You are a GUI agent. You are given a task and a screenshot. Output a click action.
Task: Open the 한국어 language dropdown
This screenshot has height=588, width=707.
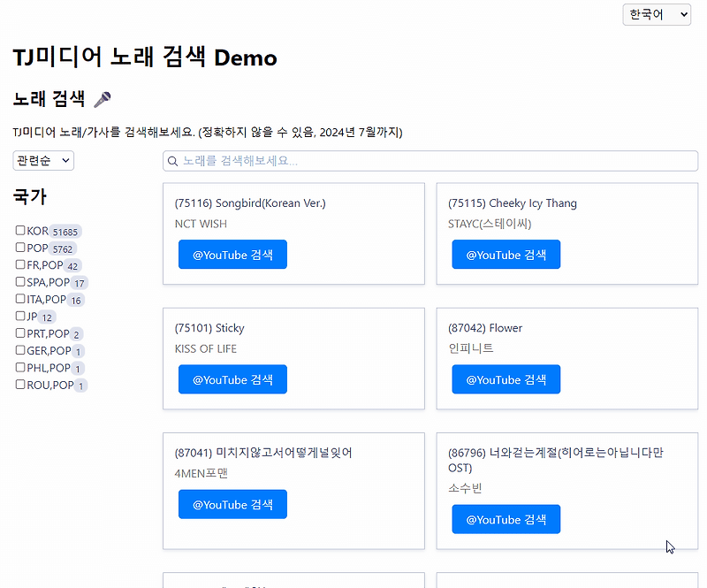point(657,14)
